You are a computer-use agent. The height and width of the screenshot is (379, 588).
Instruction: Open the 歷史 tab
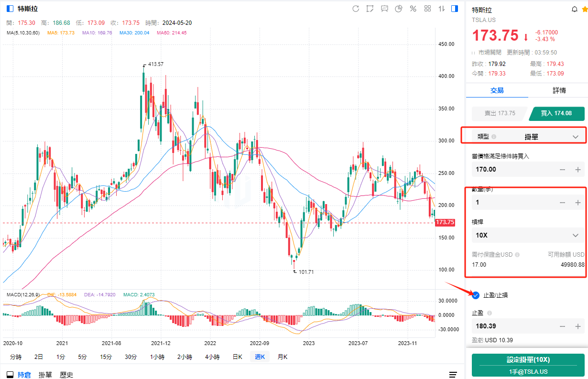click(66, 375)
